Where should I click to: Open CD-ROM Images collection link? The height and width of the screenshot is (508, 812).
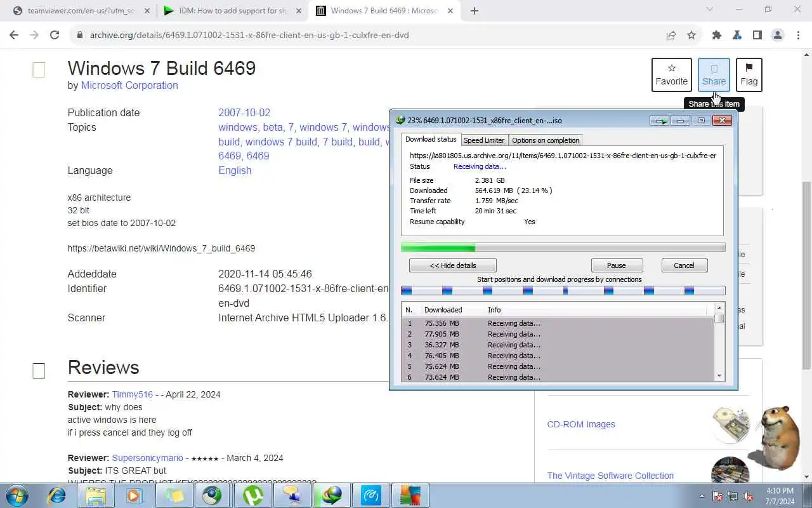[581, 424]
